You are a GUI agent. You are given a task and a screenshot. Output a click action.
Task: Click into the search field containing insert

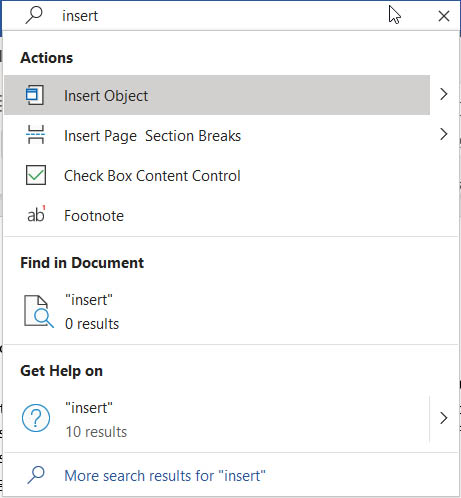coord(220,16)
